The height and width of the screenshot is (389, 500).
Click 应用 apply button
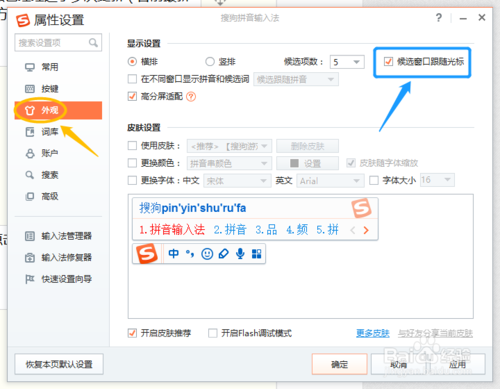coord(457,364)
